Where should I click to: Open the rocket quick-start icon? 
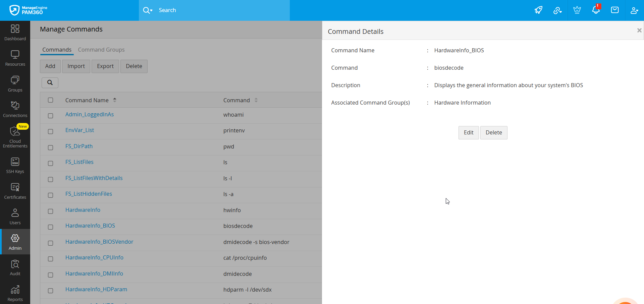(x=538, y=10)
